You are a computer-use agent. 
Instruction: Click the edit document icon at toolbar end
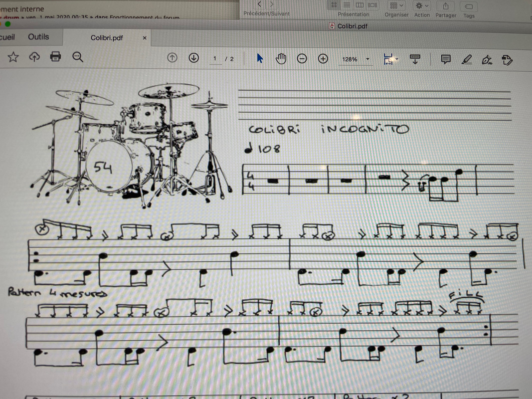[507, 60]
